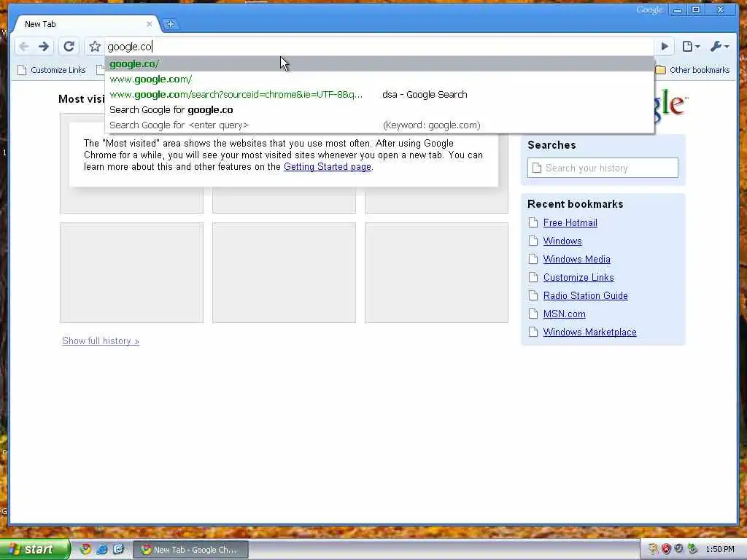This screenshot has height=560, width=747.
Task: Restore down the Chrome window
Action: coord(696,9)
